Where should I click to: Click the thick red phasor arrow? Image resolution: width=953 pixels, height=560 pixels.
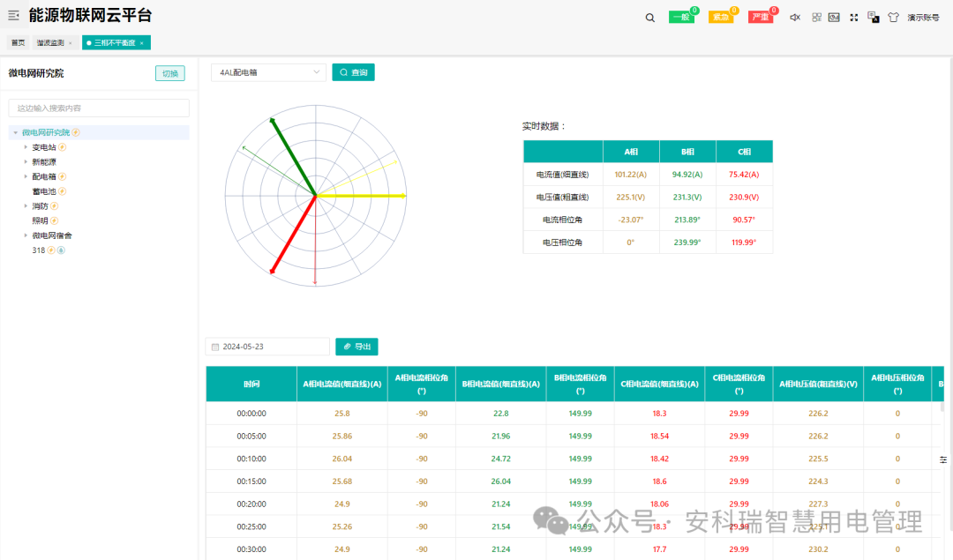(x=294, y=235)
